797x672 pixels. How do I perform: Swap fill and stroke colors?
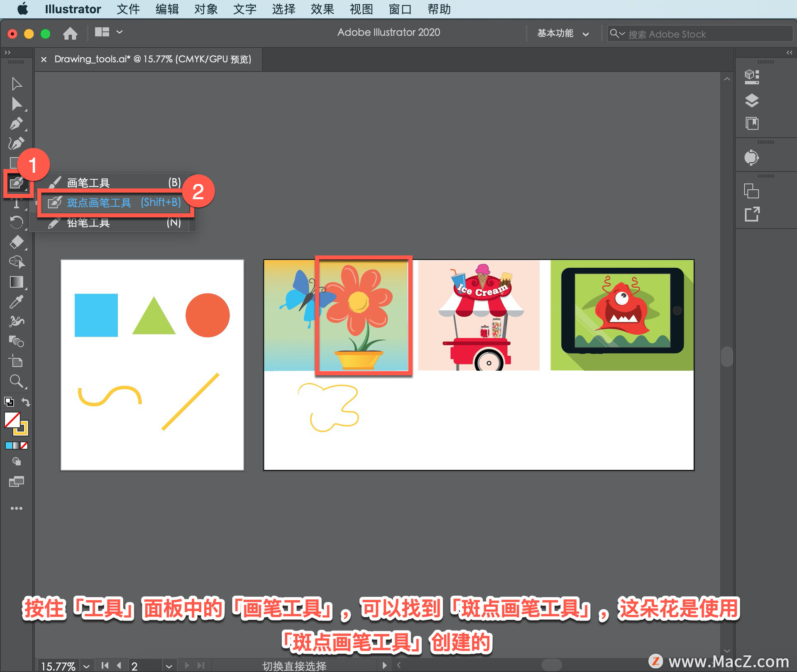coord(26,402)
